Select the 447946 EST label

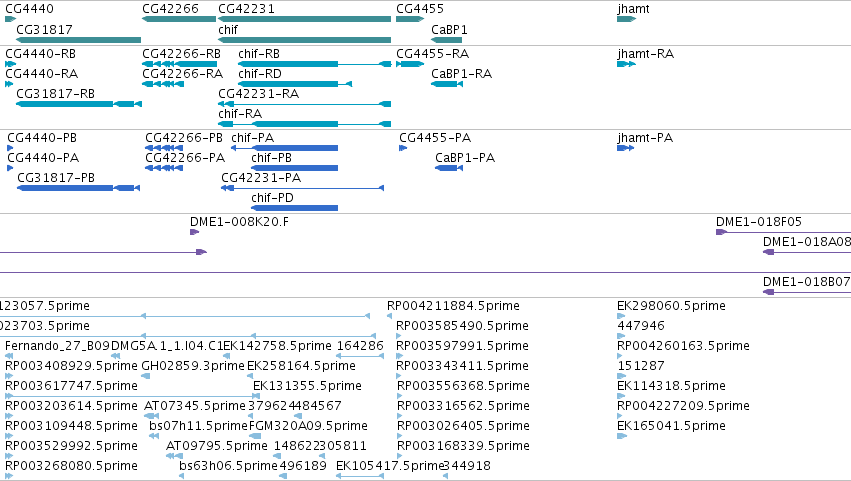click(641, 326)
